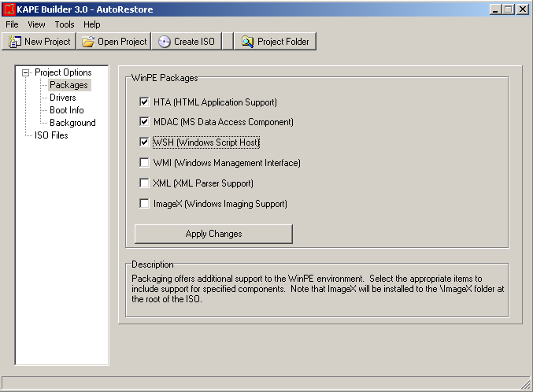
Task: Enable ImageX Windows Imaging Support
Action: pyautogui.click(x=144, y=204)
